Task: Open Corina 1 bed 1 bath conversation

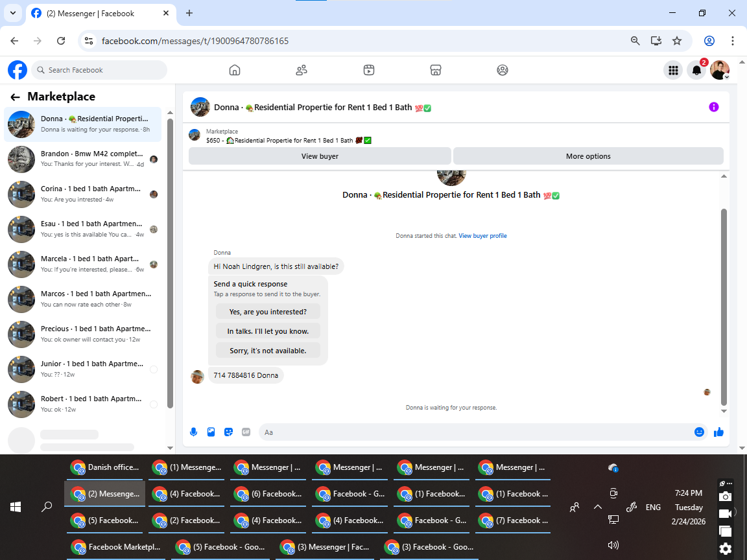Action: [x=83, y=194]
